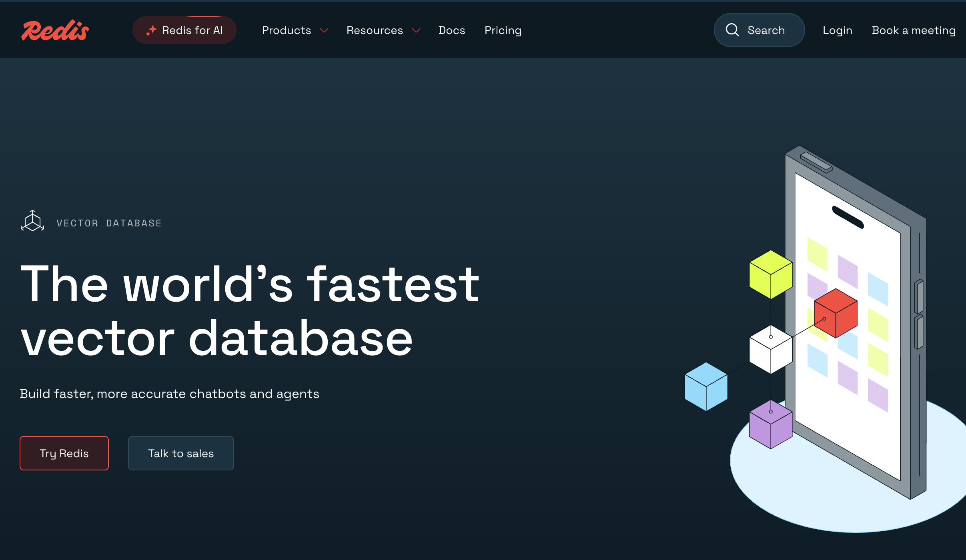Open the Products menu
Image resolution: width=966 pixels, height=560 pixels.
[x=287, y=30]
